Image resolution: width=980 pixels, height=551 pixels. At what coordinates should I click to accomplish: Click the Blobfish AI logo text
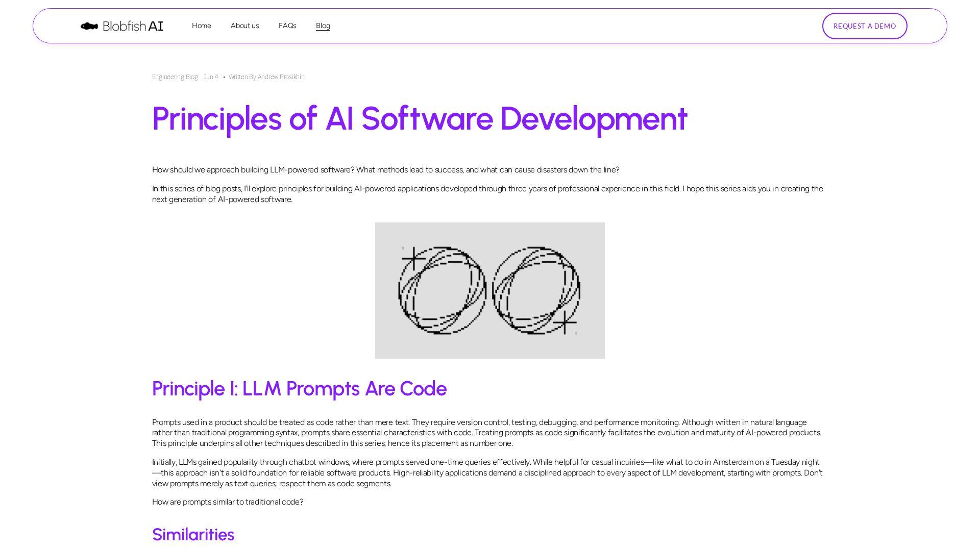tap(133, 26)
